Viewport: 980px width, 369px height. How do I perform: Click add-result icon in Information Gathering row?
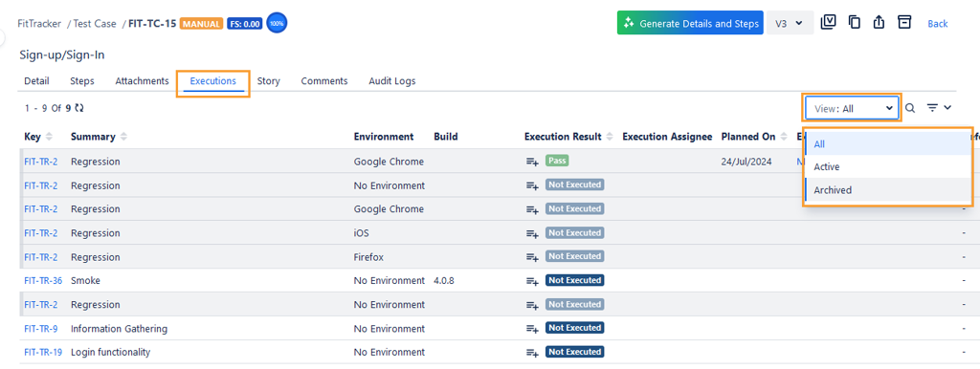(532, 329)
